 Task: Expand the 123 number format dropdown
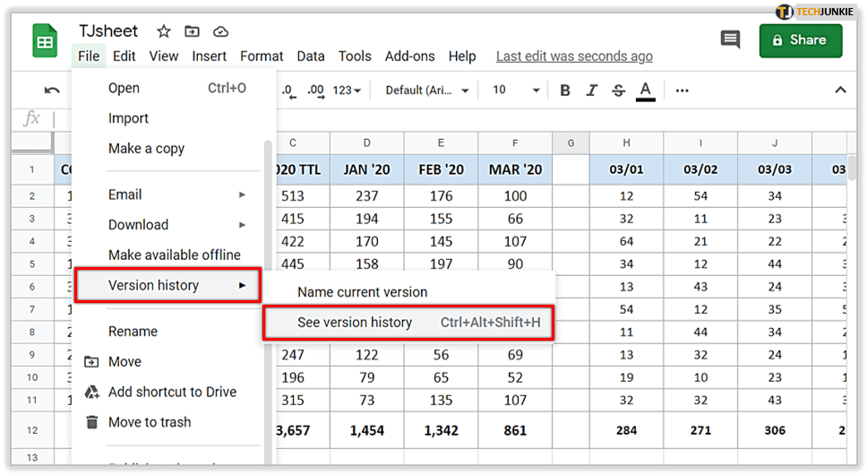click(347, 91)
